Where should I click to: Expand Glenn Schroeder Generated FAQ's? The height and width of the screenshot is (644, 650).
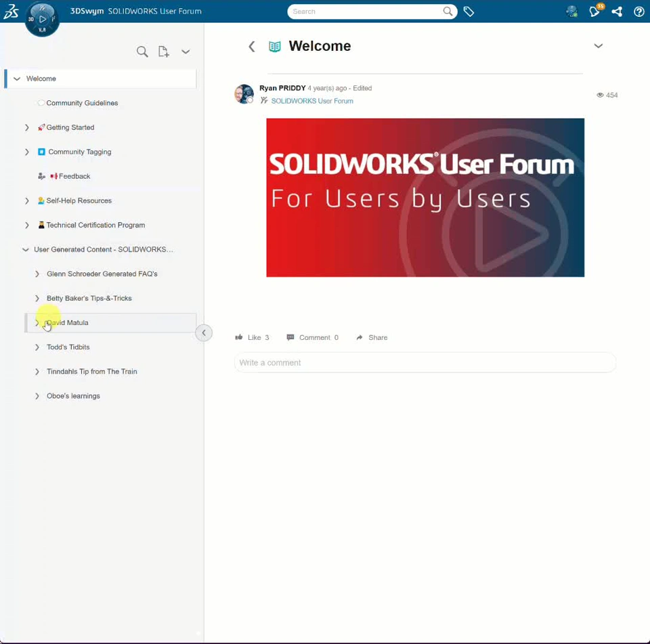(37, 274)
